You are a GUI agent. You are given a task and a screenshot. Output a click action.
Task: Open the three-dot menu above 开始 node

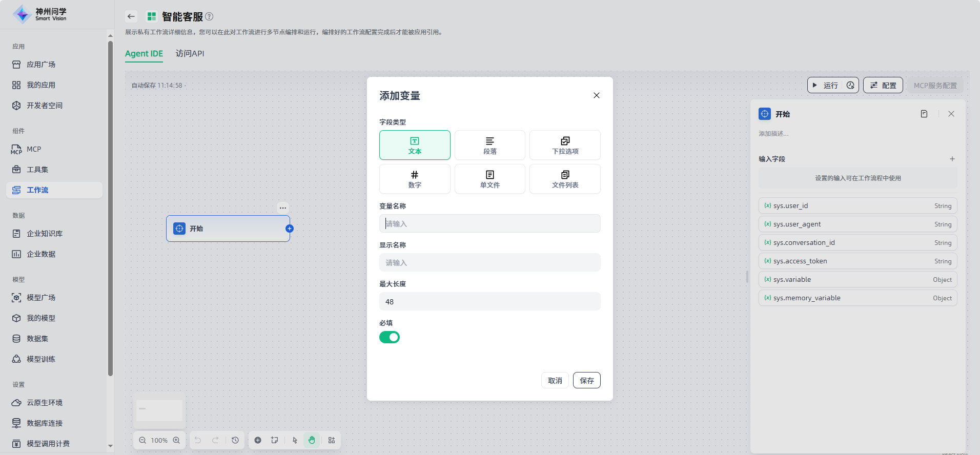[283, 208]
